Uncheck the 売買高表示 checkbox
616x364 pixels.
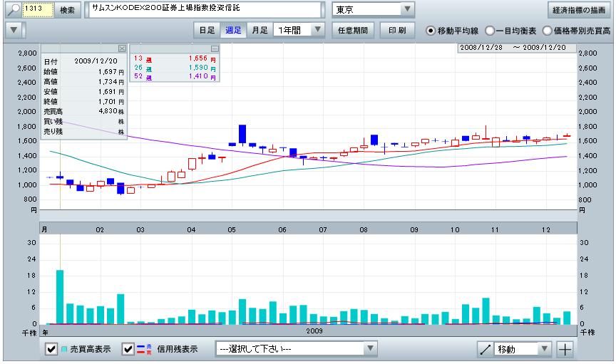click(x=51, y=350)
